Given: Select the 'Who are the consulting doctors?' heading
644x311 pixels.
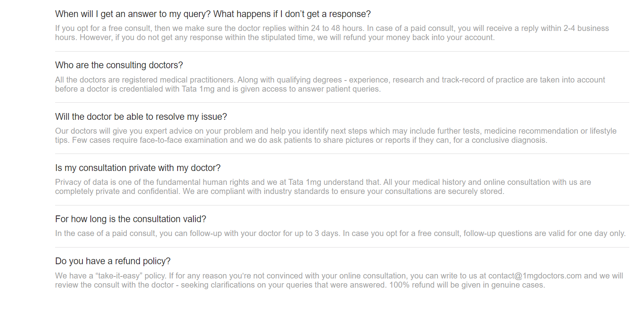Looking at the screenshot, I should point(119,65).
